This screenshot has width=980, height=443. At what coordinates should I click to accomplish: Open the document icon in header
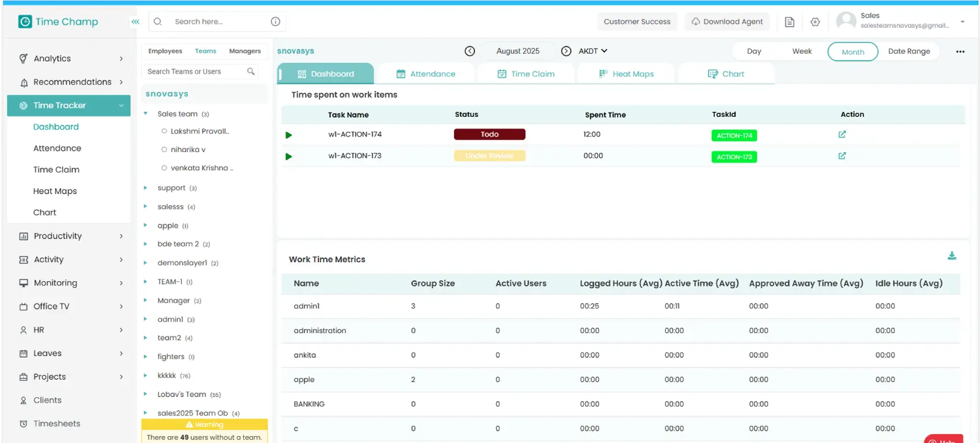tap(789, 22)
